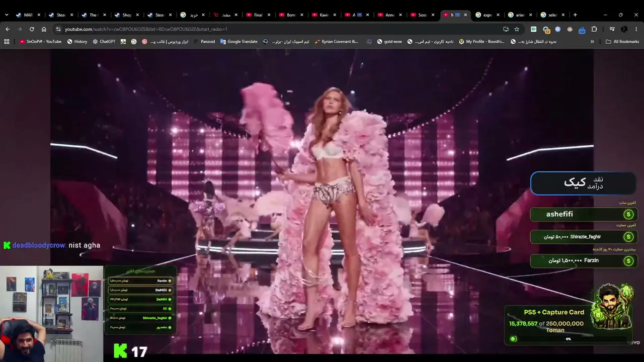The height and width of the screenshot is (362, 644).
Task: Open the History bookmark
Action: click(x=77, y=42)
